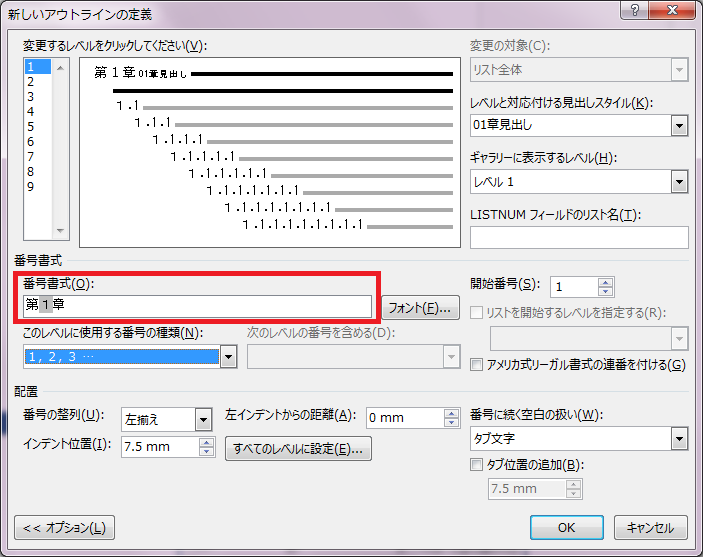Decrease the 開始番号 start number value
This screenshot has height=557, width=703.
click(x=605, y=292)
